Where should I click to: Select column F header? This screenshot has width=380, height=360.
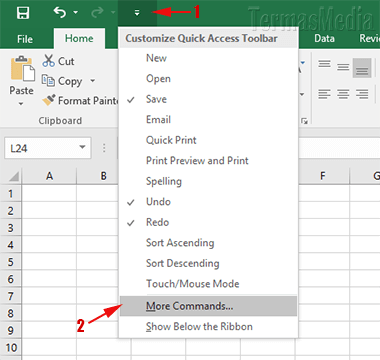[323, 176]
